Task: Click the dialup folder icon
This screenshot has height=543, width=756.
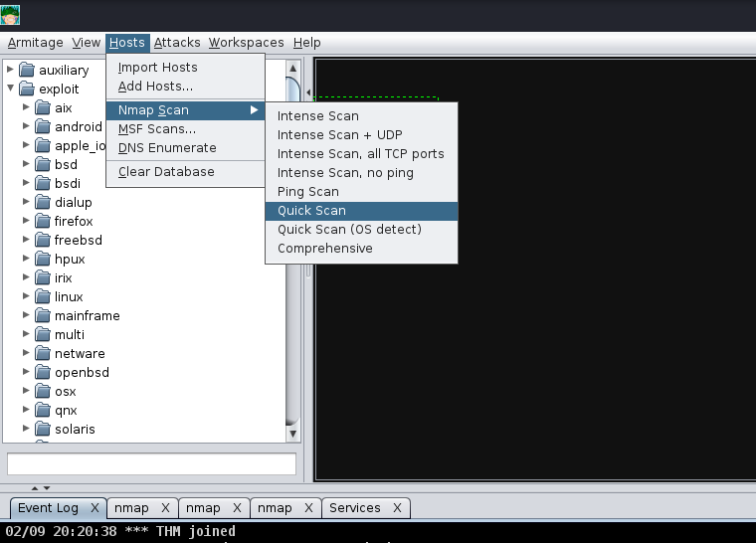Action: pyautogui.click(x=43, y=202)
